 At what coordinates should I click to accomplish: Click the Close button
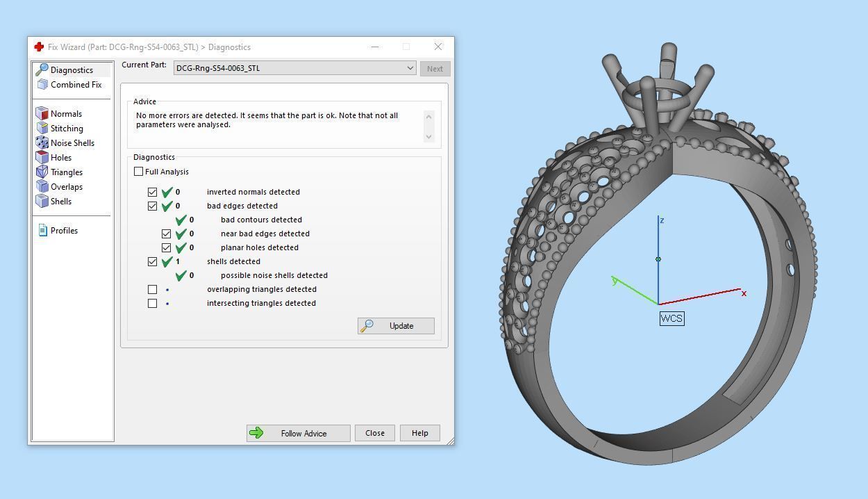[x=375, y=432]
